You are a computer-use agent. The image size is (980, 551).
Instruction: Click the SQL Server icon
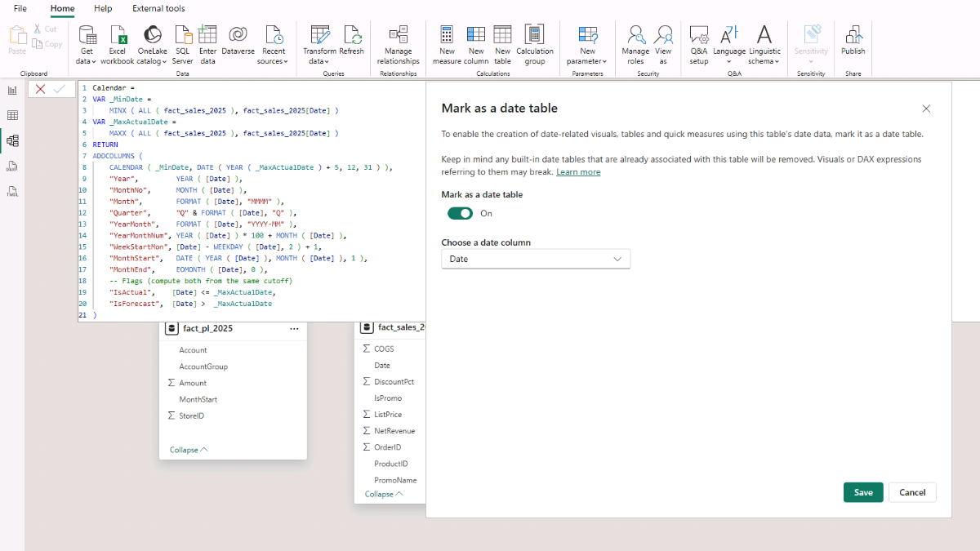tap(183, 35)
